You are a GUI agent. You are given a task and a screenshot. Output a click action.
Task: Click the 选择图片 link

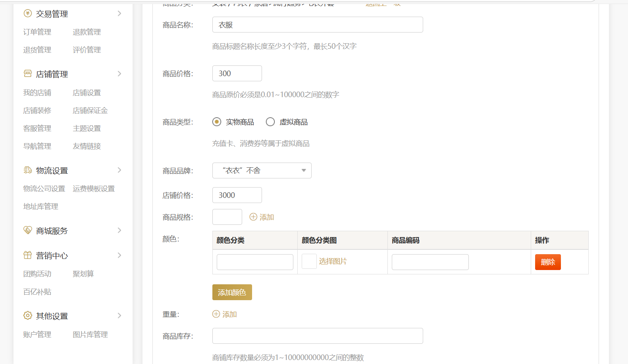pyautogui.click(x=333, y=261)
